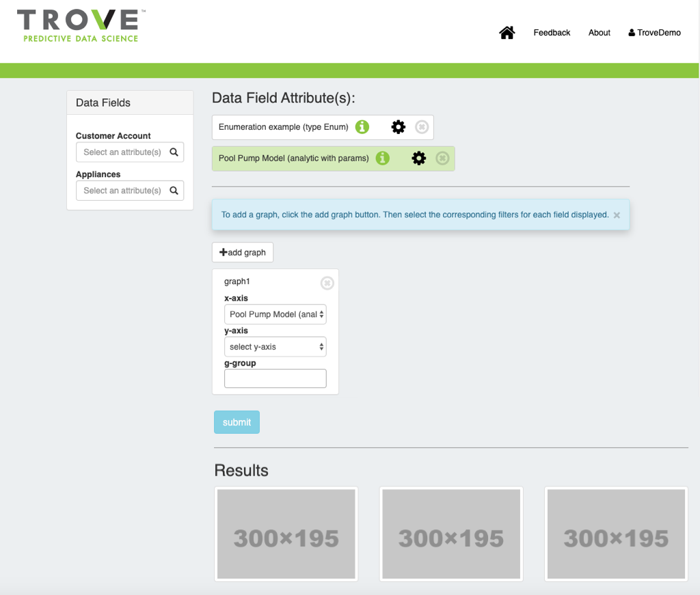
Task: Delete graph1 using its remove icon
Action: point(327,283)
